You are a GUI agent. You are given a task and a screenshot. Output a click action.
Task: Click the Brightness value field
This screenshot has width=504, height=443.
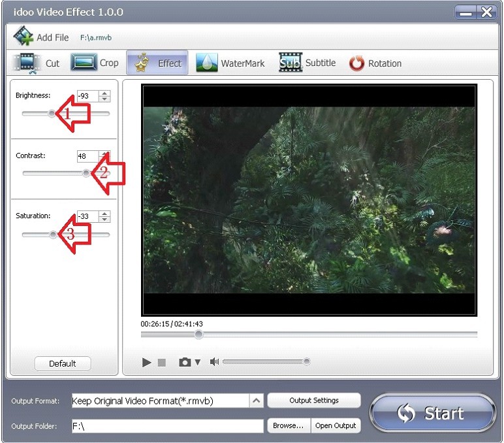tap(87, 96)
